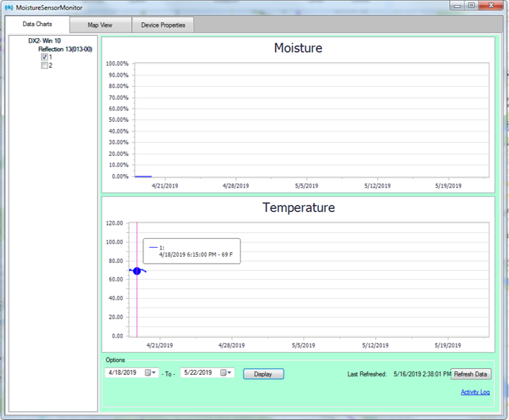The image size is (509, 420).
Task: Minimize the MoistureSensorMonitor window
Action: pyautogui.click(x=457, y=6)
